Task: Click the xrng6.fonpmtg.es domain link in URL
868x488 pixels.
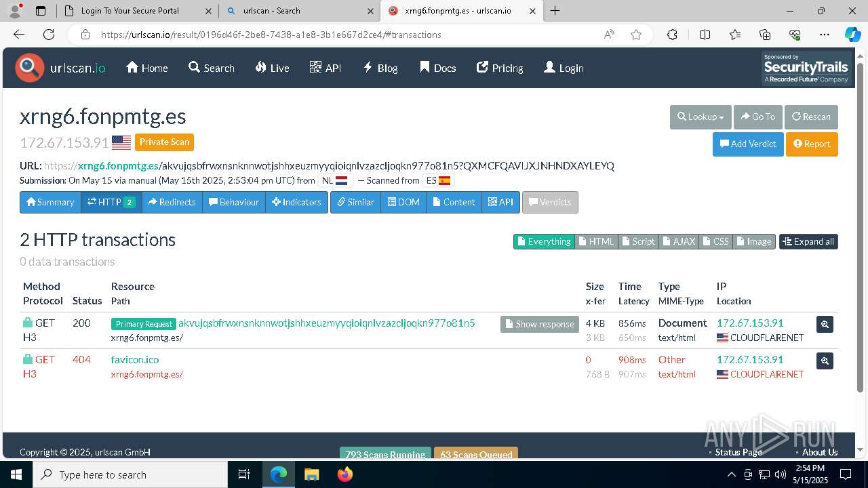Action: point(118,166)
